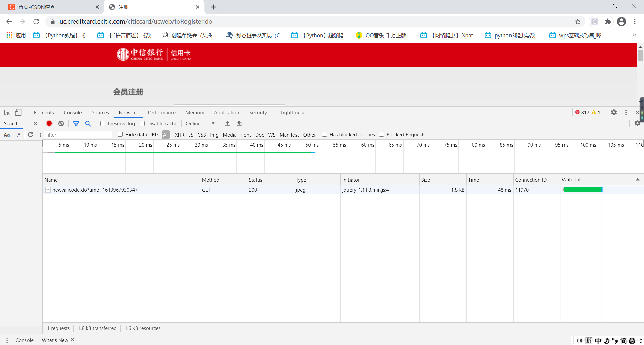The width and height of the screenshot is (644, 345).
Task: Open Network settings gear at right
Action: (x=637, y=123)
